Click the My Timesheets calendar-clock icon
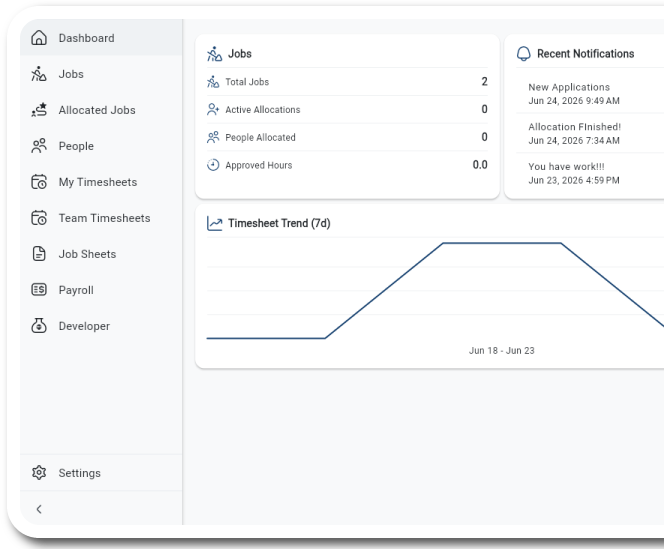 tap(39, 182)
